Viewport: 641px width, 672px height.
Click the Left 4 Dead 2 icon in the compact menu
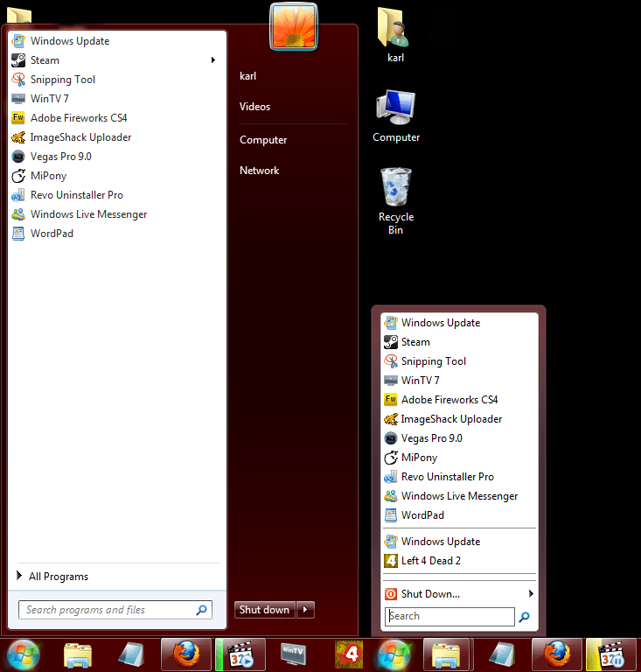tap(391, 561)
